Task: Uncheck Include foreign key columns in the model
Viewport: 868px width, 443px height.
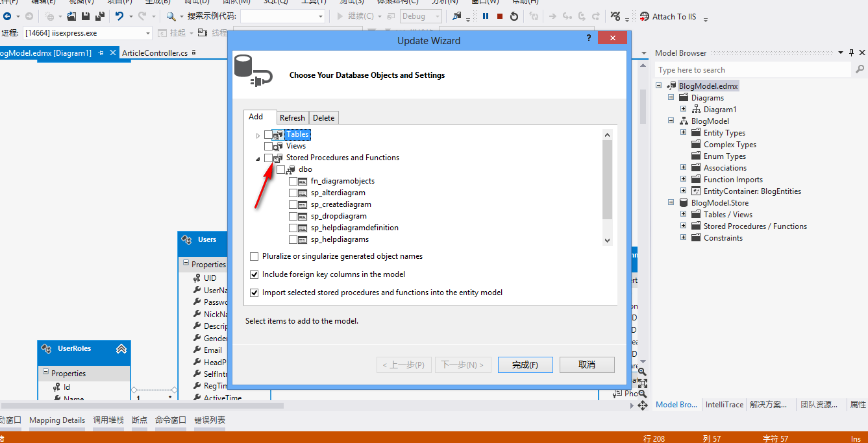Action: click(254, 274)
